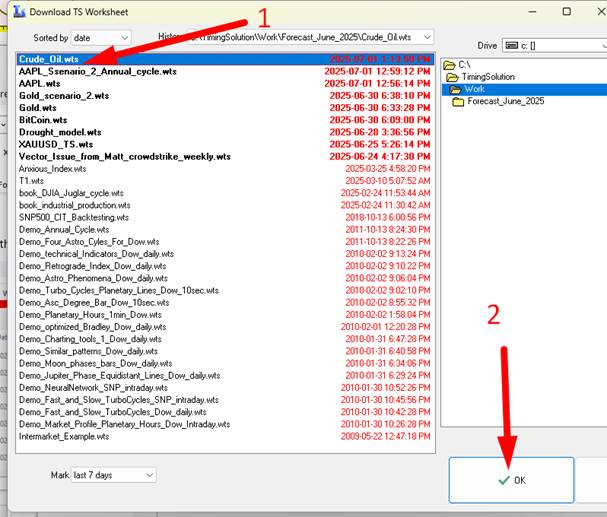Select T1.wts file
Viewport: 607px width, 517px height.
point(225,181)
